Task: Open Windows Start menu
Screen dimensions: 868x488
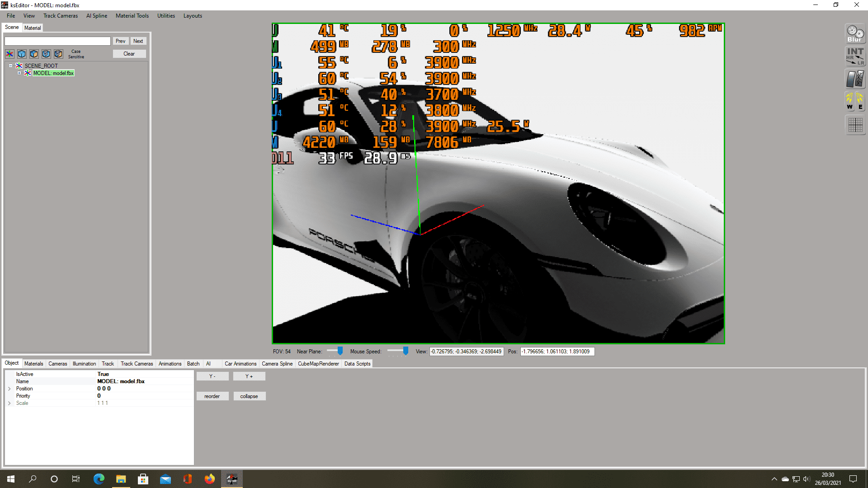Action: (11, 479)
